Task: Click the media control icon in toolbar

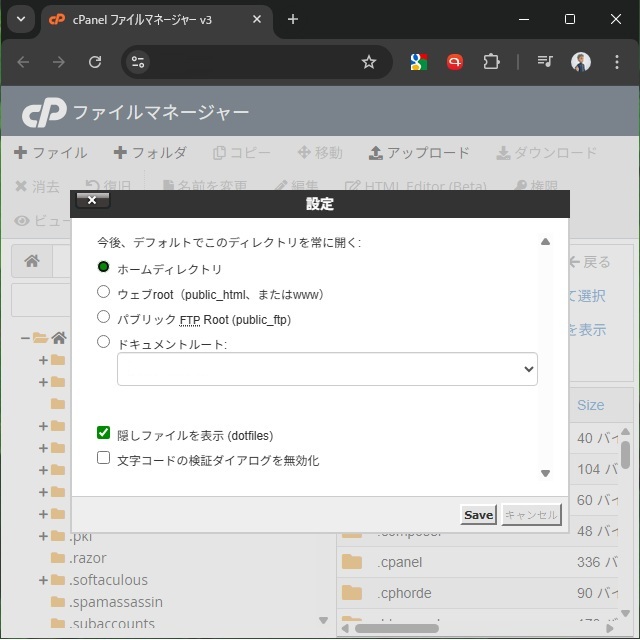Action: pyautogui.click(x=545, y=62)
